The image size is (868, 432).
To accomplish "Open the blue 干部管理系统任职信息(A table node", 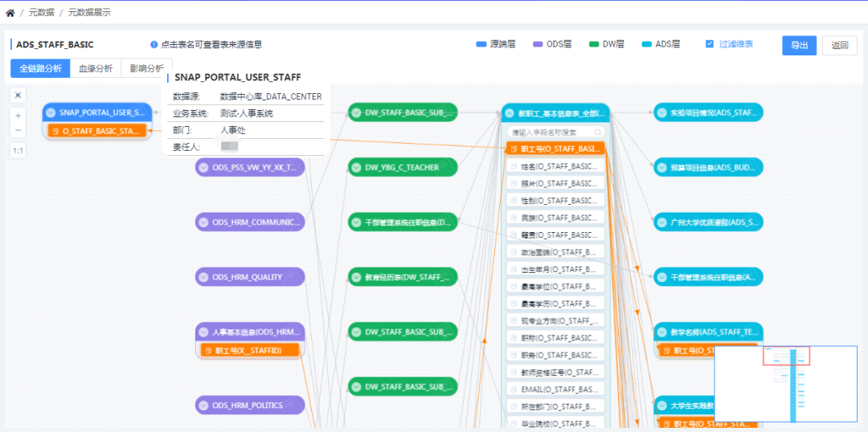I will (x=709, y=277).
